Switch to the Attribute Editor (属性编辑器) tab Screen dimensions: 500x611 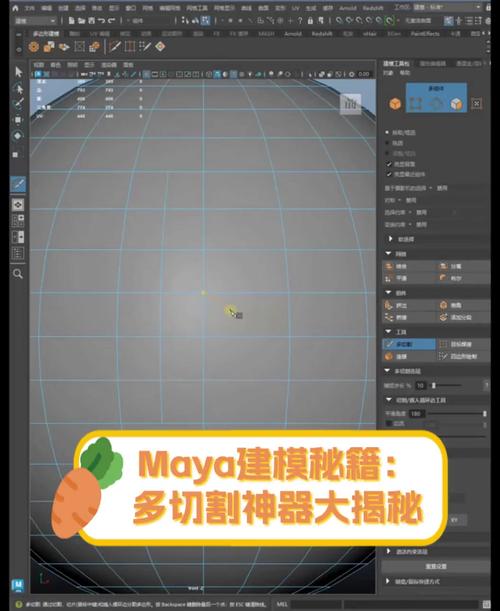[x=432, y=63]
